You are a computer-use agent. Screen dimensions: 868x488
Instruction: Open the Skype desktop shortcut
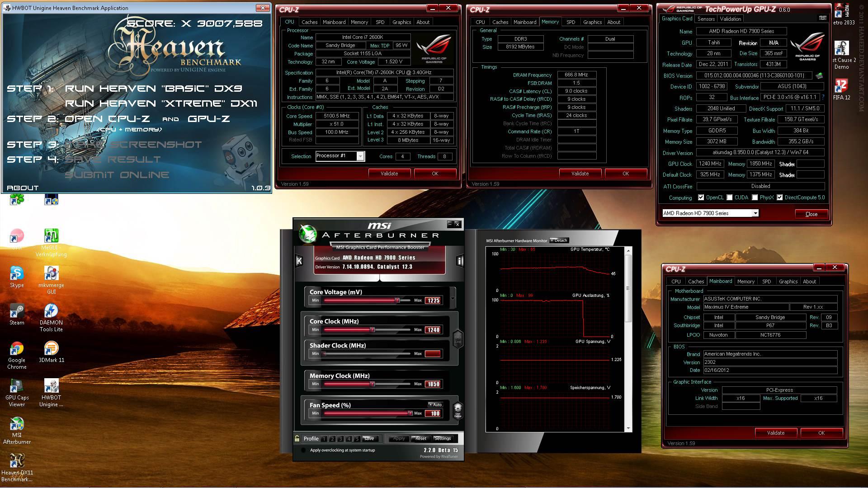click(17, 277)
